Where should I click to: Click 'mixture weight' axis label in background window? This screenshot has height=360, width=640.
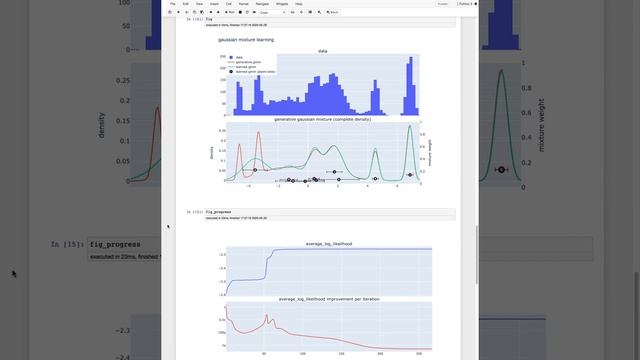pos(541,125)
